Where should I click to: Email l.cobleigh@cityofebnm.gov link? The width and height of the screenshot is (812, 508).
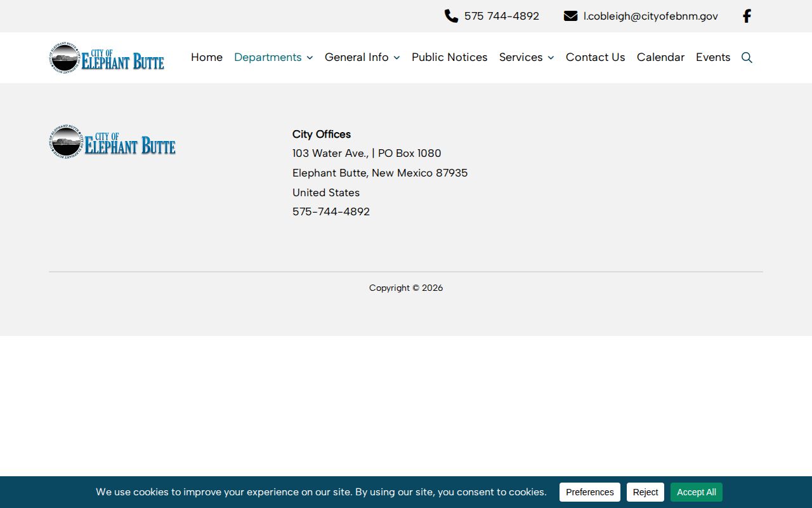651,16
